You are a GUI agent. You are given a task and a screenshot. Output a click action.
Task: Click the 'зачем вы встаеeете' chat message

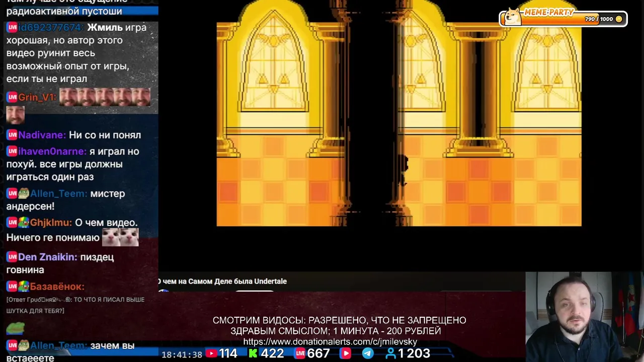pos(70,351)
